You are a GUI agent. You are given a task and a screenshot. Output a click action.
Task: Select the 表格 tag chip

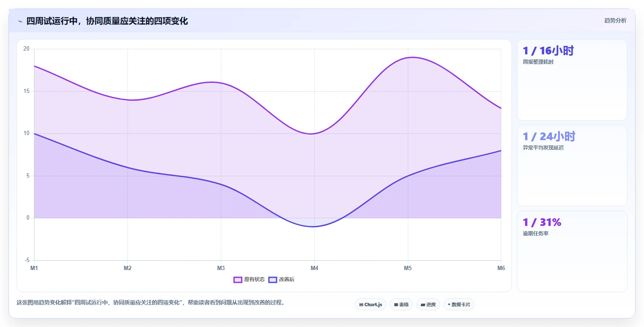click(x=401, y=304)
